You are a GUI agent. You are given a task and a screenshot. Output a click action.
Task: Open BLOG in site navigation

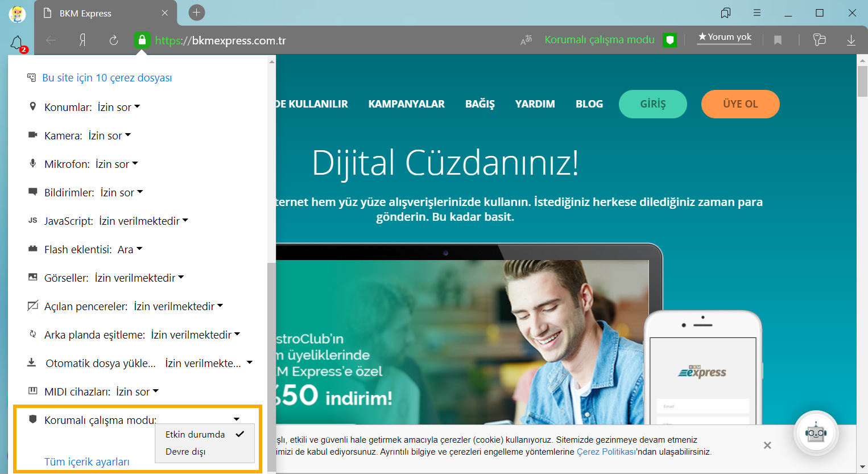pos(589,104)
